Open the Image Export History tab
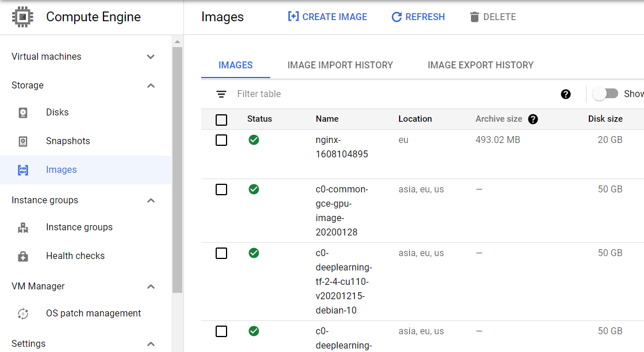Image resolution: width=644 pixels, height=352 pixels. click(x=481, y=65)
